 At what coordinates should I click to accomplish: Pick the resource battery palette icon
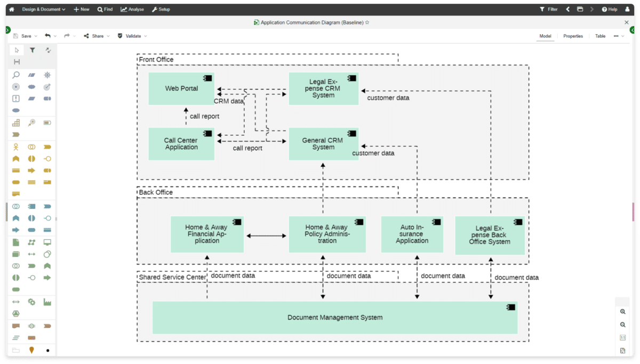pos(47,123)
